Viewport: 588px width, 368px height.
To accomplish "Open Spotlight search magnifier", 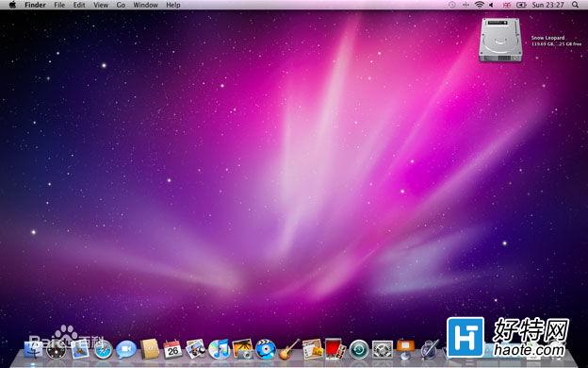I will tap(575, 5).
